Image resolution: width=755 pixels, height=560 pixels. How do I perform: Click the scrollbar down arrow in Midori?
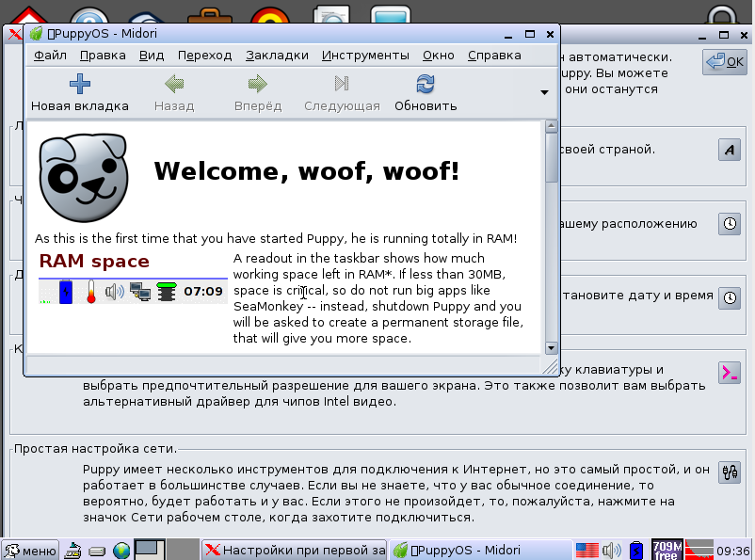point(552,347)
